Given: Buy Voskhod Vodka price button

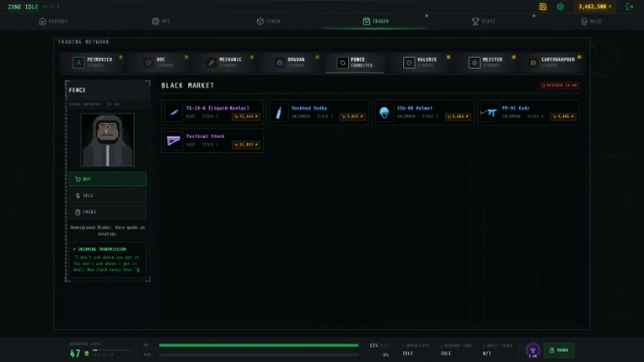Looking at the screenshot, I should (x=352, y=116).
